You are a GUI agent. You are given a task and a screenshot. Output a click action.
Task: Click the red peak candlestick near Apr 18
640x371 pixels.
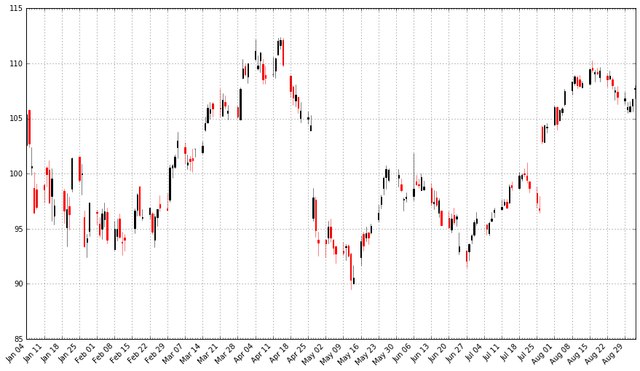pyautogui.click(x=283, y=52)
